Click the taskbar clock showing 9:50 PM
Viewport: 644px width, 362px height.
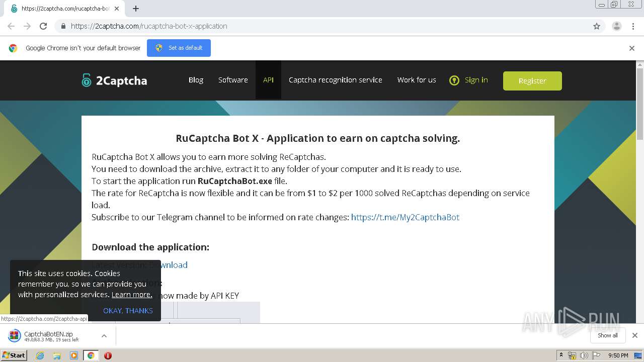pos(618,355)
